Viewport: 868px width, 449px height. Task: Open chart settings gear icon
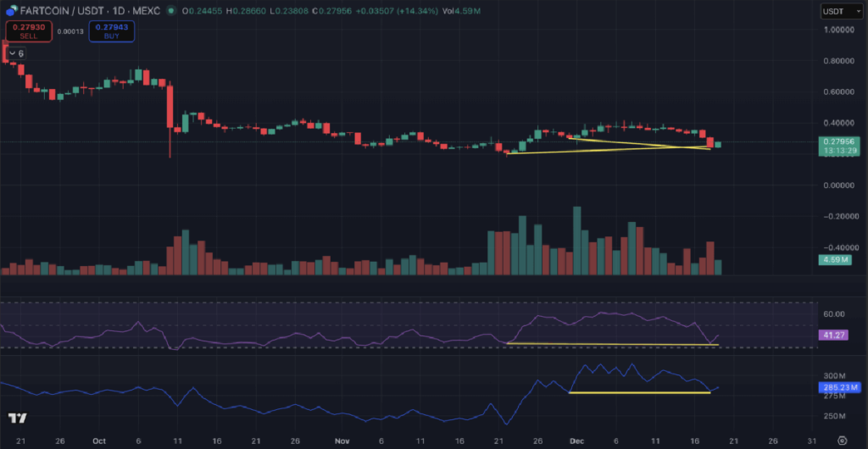tap(843, 441)
